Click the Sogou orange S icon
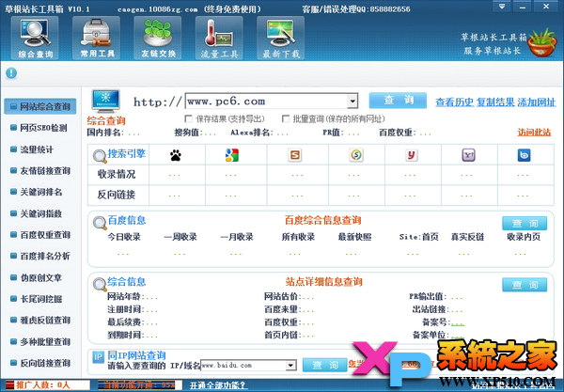This screenshot has width=564, height=392. click(x=295, y=155)
